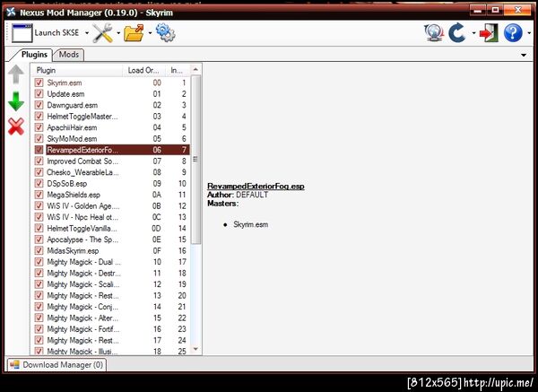
Task: Open the wrench and screwdriver tools icon
Action: [x=103, y=33]
